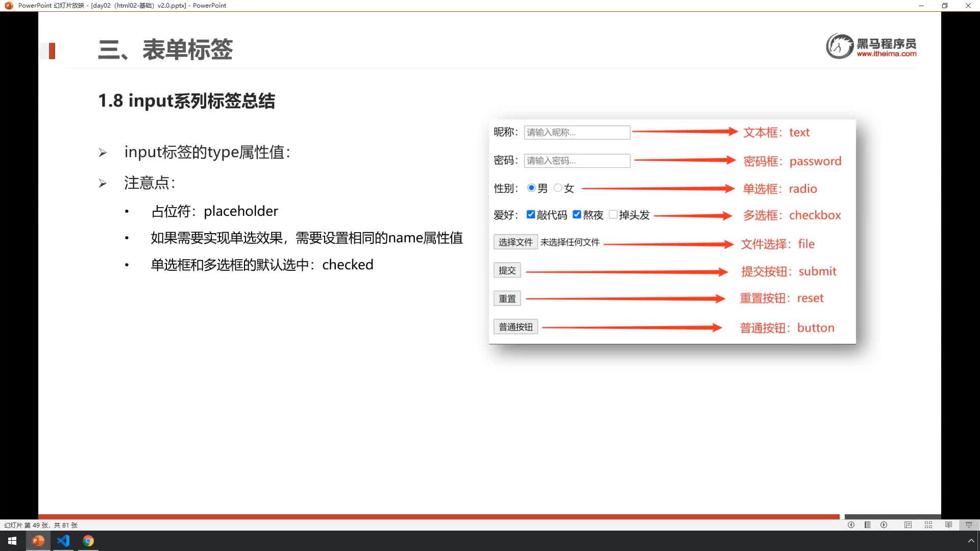Click the text 未选择任何文件
Viewport: 980px width, 551px height.
570,242
